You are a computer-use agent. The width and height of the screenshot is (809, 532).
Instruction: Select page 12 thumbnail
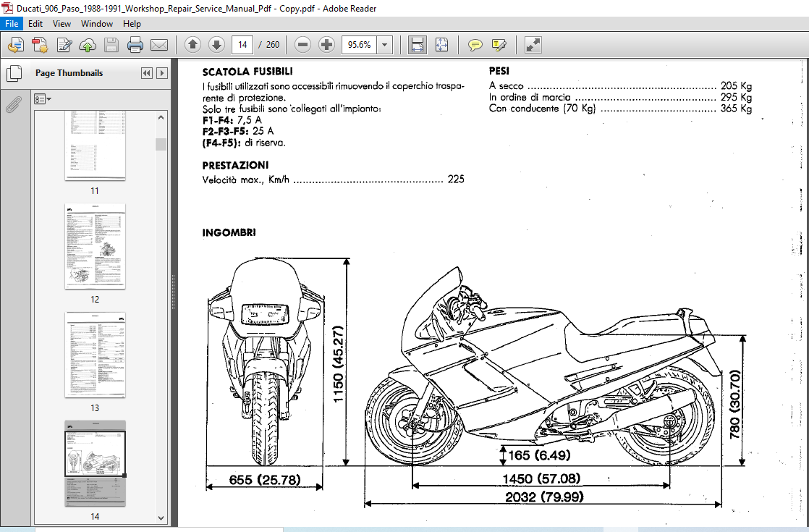pyautogui.click(x=95, y=246)
